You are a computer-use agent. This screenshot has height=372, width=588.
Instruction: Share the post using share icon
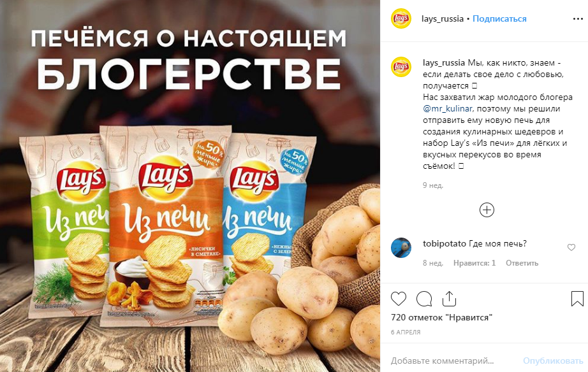click(449, 299)
